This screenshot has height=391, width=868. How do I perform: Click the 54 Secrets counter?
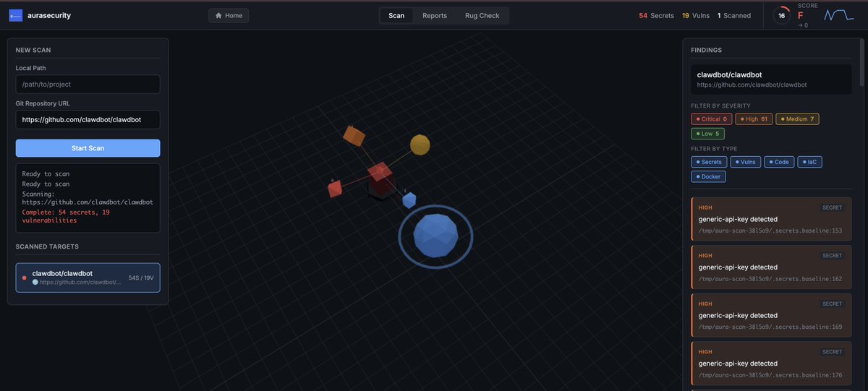point(656,15)
